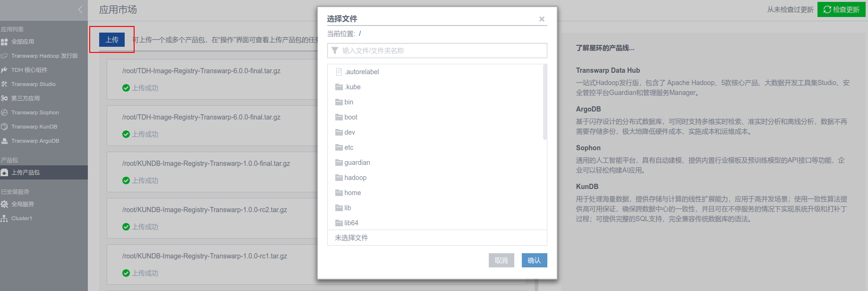Viewport: 868px width, 291px height.
Task: Select TDH 核心组件 in the sidebar
Action: point(29,70)
